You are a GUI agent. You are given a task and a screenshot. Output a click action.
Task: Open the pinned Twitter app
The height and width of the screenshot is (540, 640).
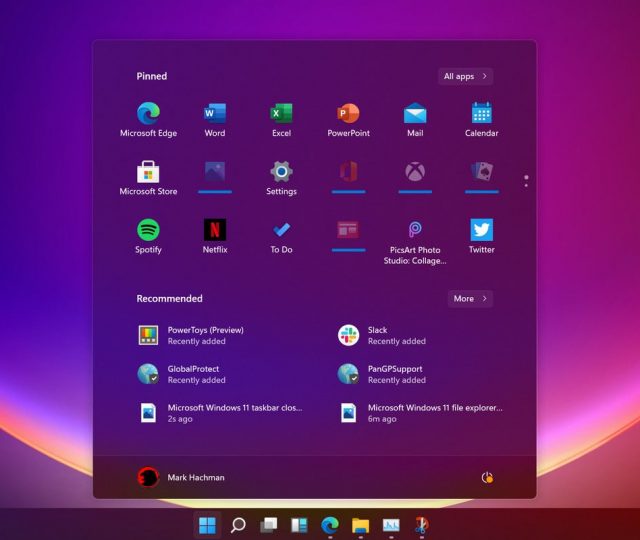pos(481,230)
